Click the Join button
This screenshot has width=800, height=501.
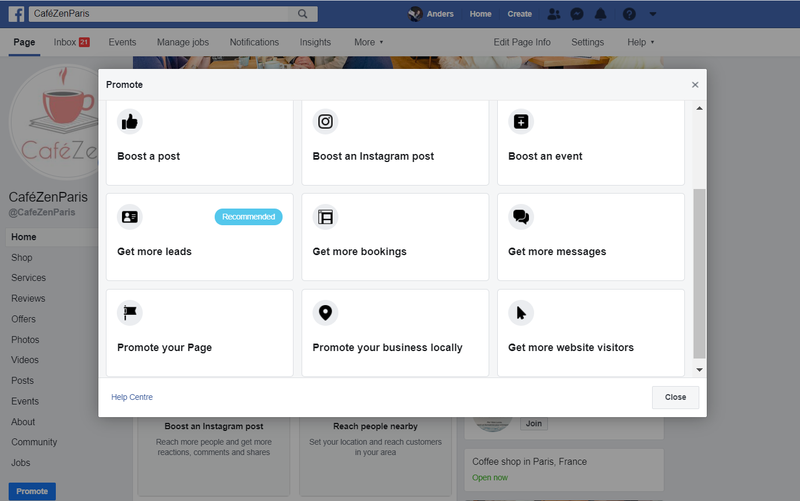tap(534, 423)
